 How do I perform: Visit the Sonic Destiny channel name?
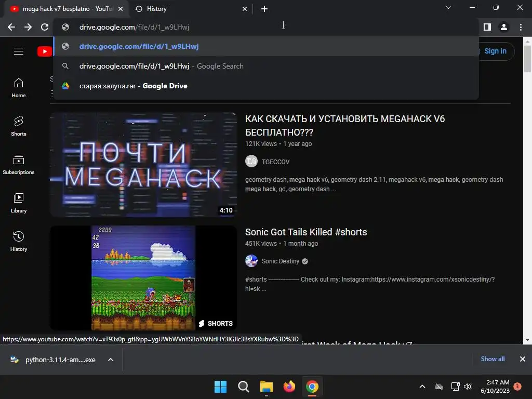tap(280, 261)
